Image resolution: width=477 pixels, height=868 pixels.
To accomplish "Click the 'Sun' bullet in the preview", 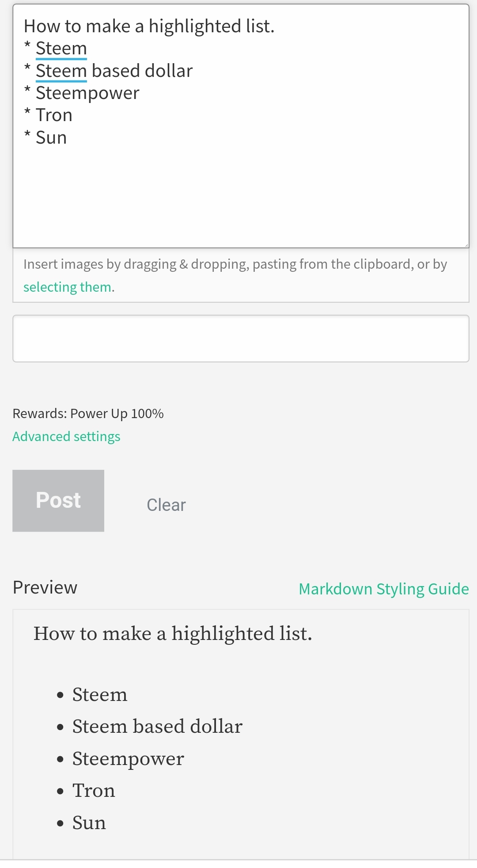I will pos(89,823).
